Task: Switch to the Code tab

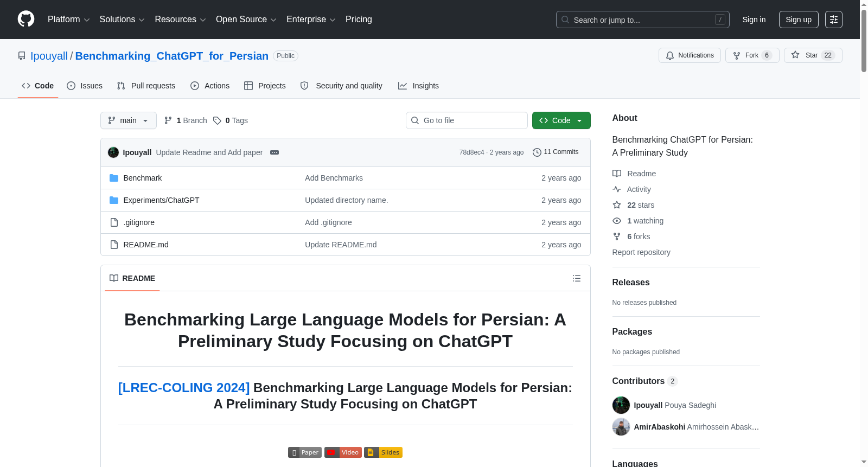Action: (x=38, y=86)
